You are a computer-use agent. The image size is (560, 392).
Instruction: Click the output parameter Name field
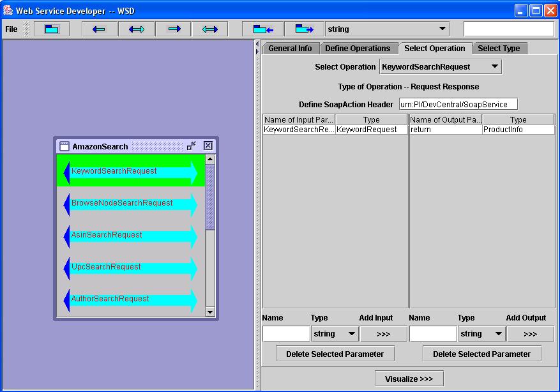(433, 334)
